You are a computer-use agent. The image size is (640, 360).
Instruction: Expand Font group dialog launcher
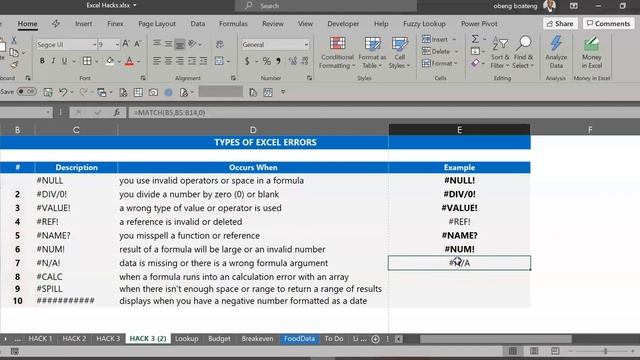(x=143, y=78)
